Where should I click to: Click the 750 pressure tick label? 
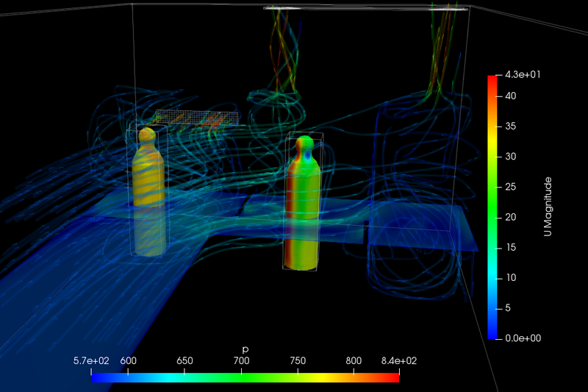click(x=298, y=361)
